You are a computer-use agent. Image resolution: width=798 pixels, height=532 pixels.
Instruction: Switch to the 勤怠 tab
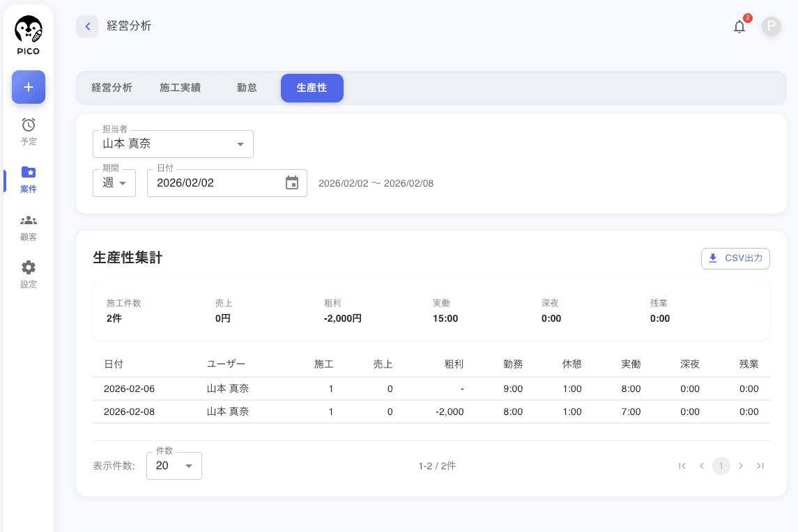pyautogui.click(x=246, y=88)
